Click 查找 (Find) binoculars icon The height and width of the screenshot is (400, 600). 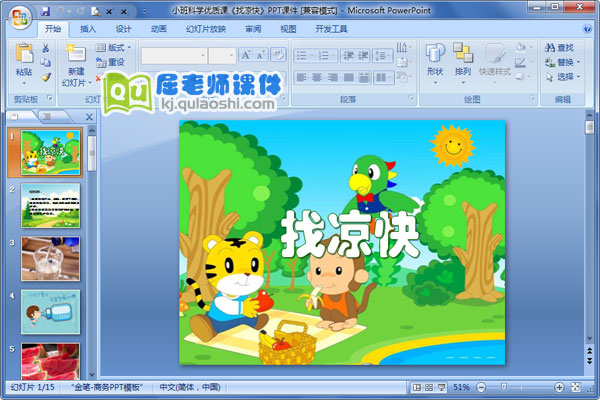click(x=550, y=48)
